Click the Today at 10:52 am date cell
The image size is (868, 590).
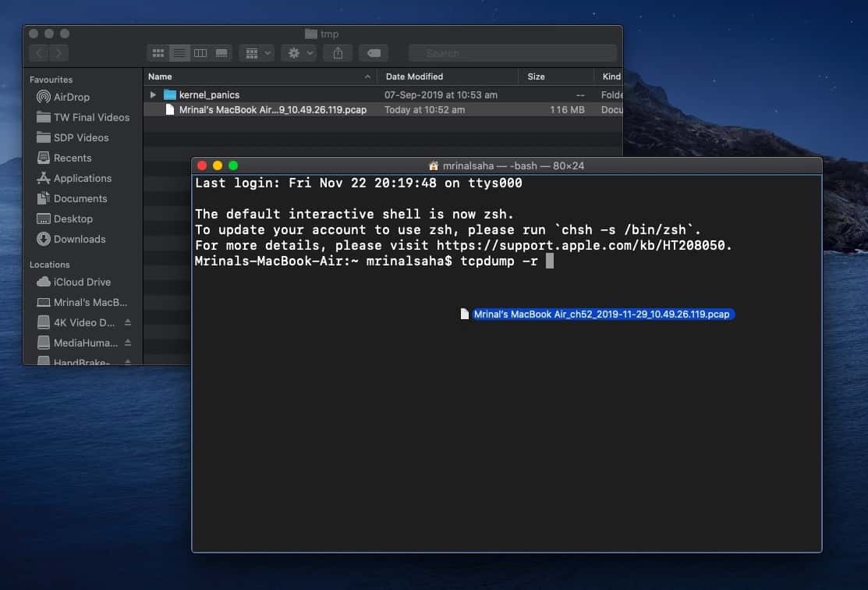coord(424,110)
